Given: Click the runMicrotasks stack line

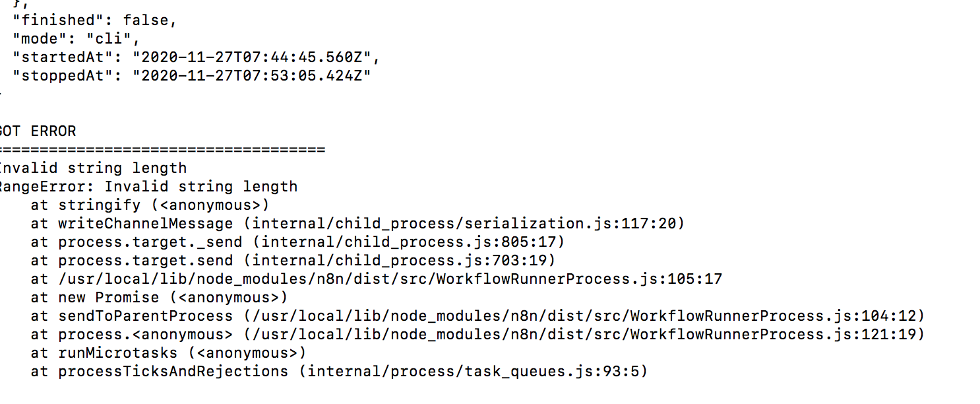Looking at the screenshot, I should tap(168, 353).
